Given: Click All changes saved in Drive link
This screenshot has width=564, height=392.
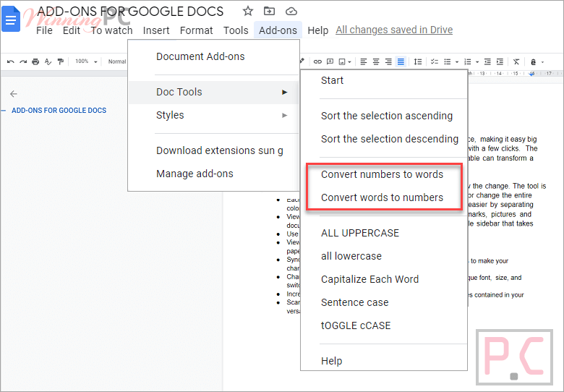Looking at the screenshot, I should click(394, 30).
